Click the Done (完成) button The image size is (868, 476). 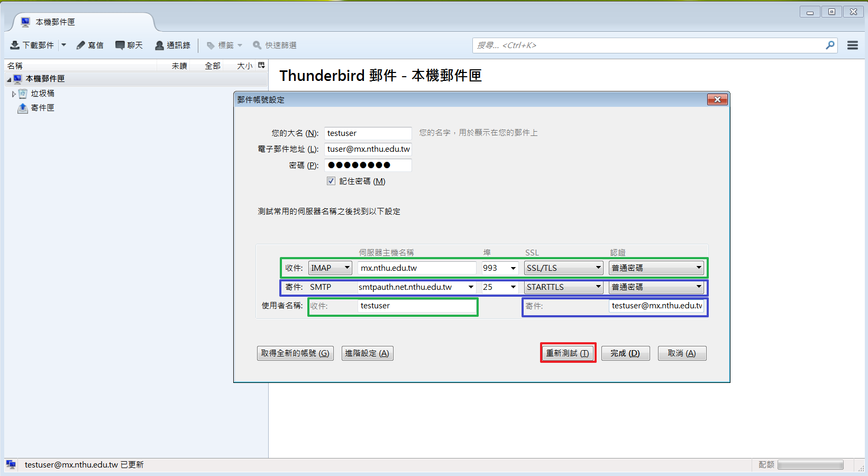625,353
